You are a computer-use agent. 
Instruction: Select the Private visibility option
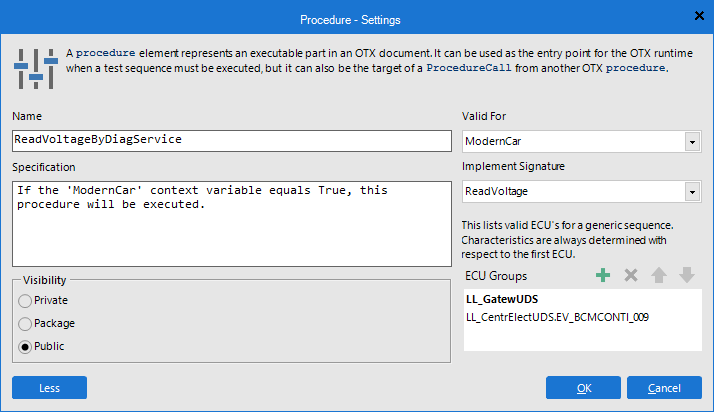pyautogui.click(x=26, y=300)
